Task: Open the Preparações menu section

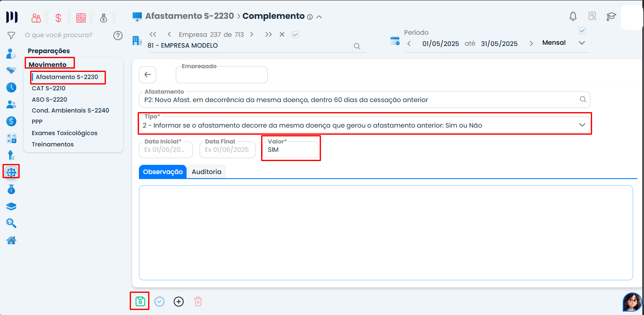Action: (49, 51)
